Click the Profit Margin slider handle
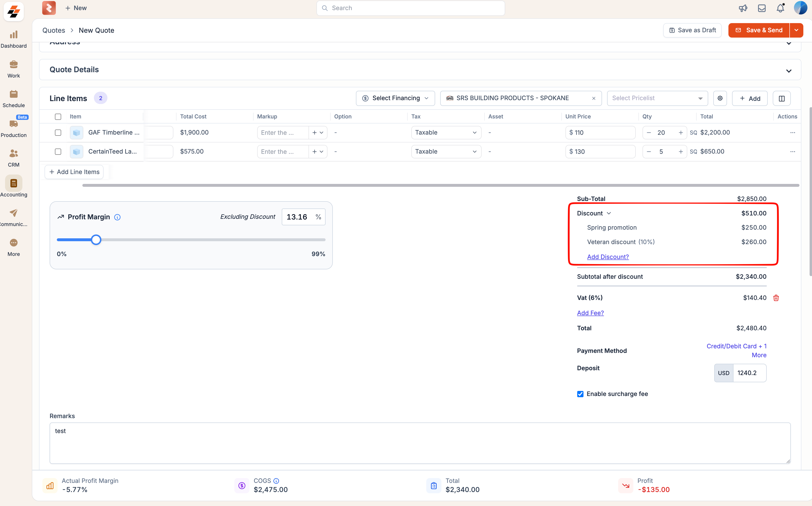Viewport: 812px width, 506px height. pyautogui.click(x=96, y=240)
